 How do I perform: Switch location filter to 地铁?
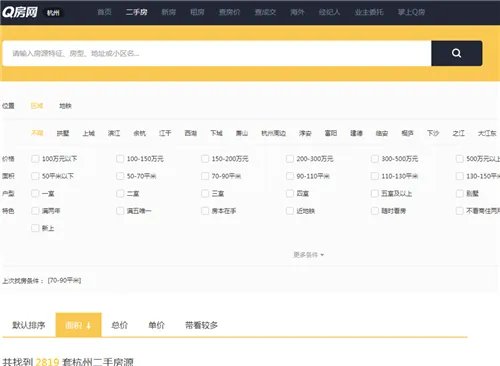coord(65,106)
